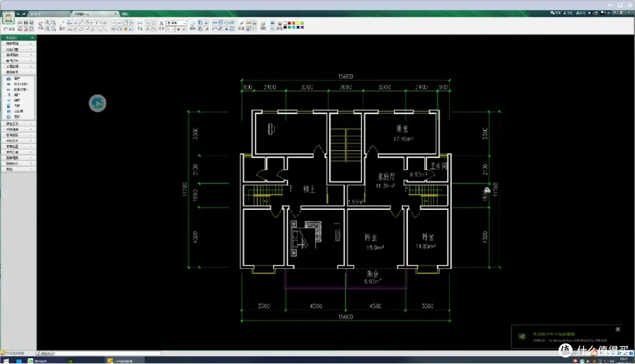
Task: Click the command input field at the bottom
Action: coord(108,353)
